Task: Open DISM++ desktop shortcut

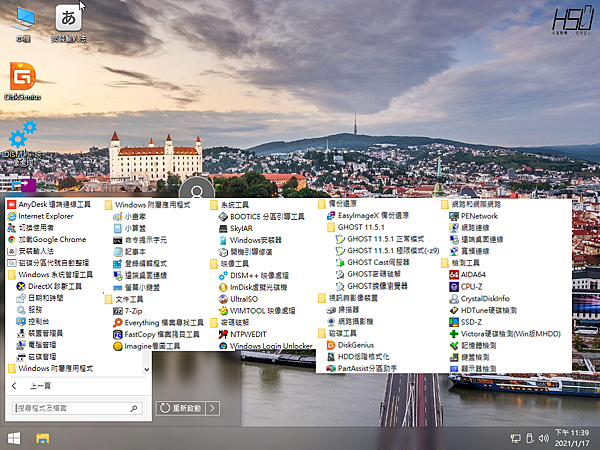Action: (x=23, y=143)
